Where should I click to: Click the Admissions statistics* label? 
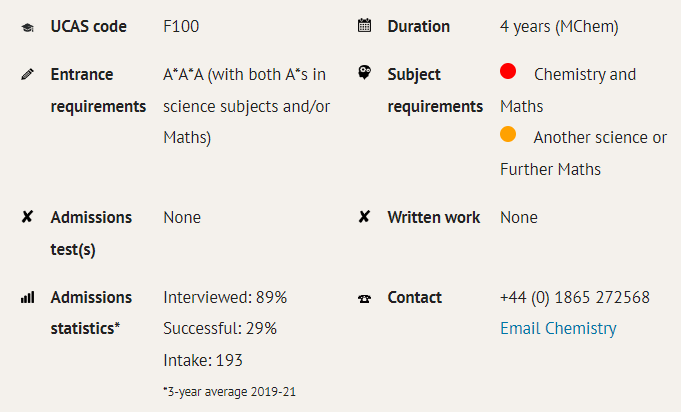pyautogui.click(x=91, y=313)
